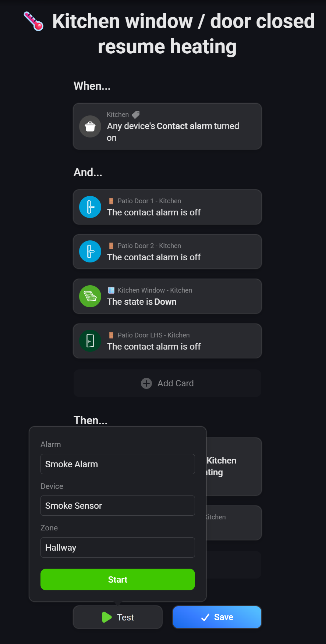Click the Test button with play icon
The image size is (326, 644).
[118, 617]
